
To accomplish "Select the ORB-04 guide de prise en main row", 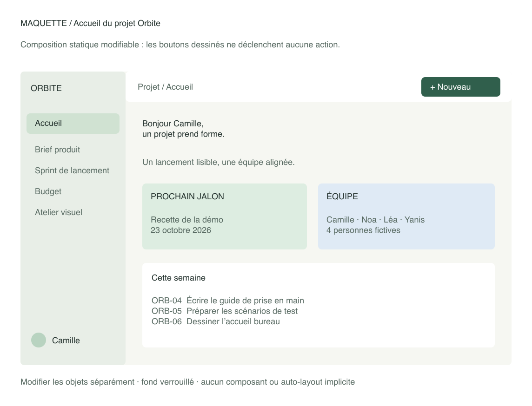I will (x=228, y=301).
